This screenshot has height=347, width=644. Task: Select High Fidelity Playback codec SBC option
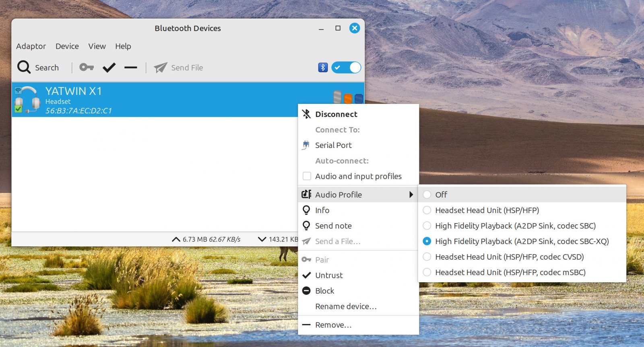pyautogui.click(x=427, y=226)
